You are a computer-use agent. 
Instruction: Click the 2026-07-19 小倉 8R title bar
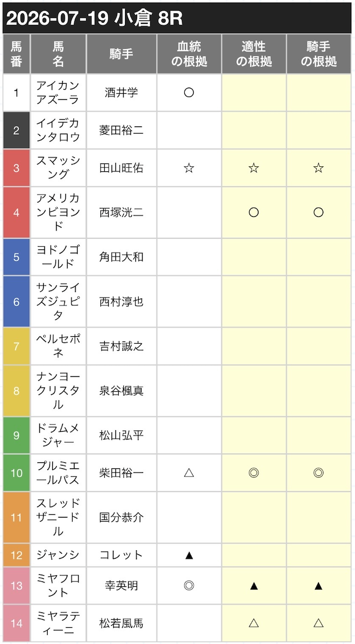(x=177, y=18)
